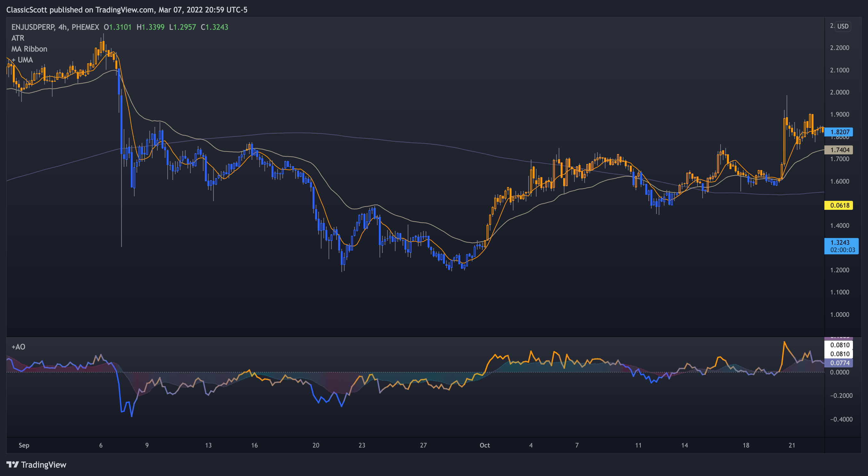Viewport: 868px width, 476px height.
Task: Click the 1.9000 price axis label
Action: tap(839, 114)
